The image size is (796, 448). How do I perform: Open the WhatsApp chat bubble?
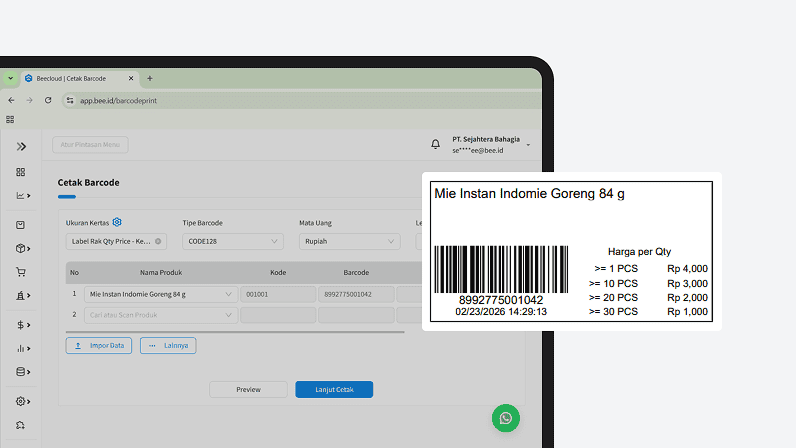coord(506,418)
